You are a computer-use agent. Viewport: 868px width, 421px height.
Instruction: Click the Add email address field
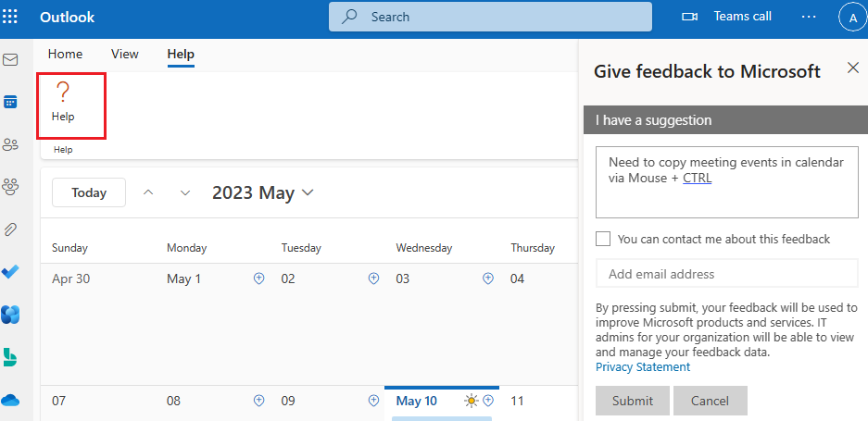(727, 274)
